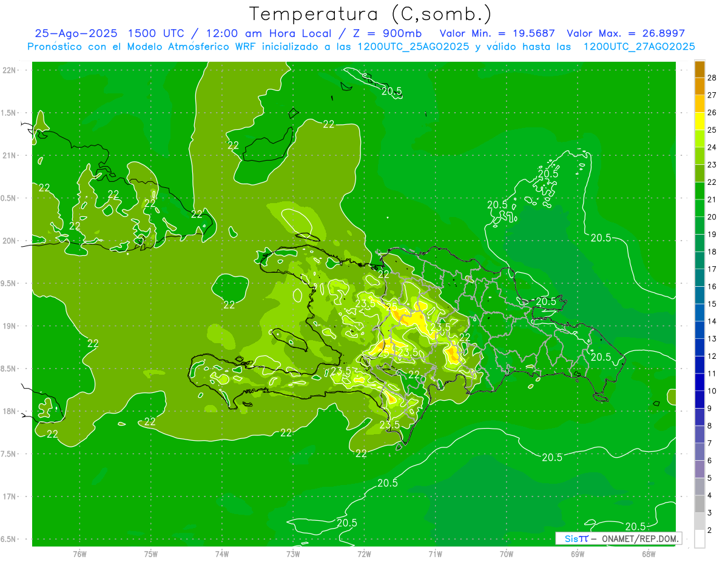Click the '18N' latitude axis label
Image resolution: width=728 pixels, height=562 pixels.
pos(10,411)
